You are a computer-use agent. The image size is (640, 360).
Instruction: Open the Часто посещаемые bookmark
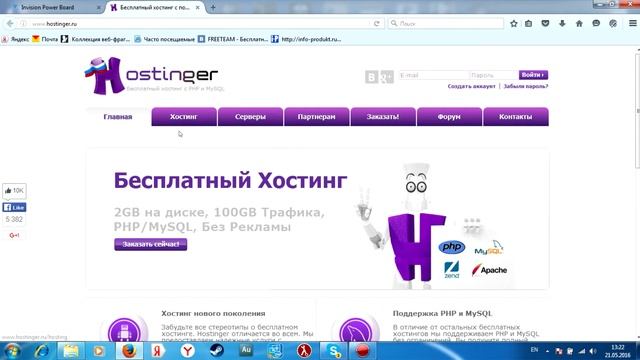tap(164, 39)
